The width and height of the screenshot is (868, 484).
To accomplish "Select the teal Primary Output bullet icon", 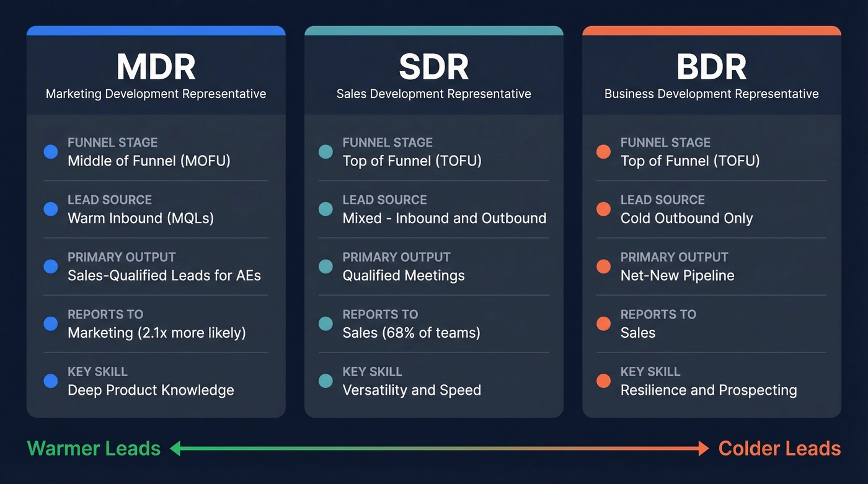I will click(325, 266).
